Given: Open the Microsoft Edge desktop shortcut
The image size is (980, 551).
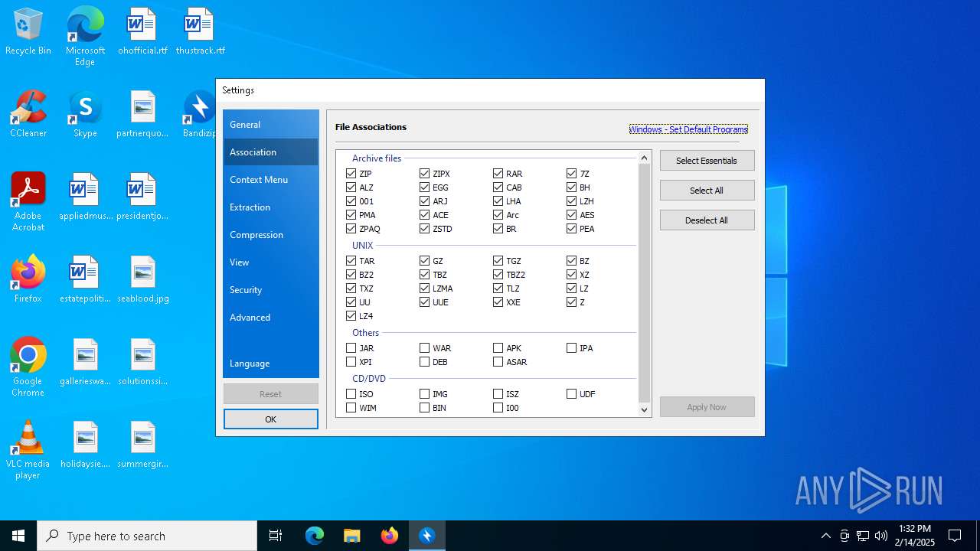Looking at the screenshot, I should (85, 36).
